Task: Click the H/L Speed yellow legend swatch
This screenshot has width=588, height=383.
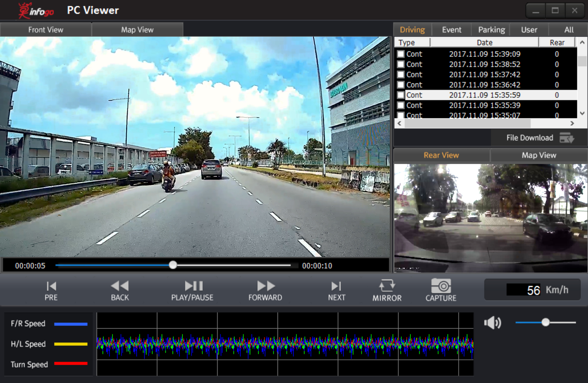Action: [71, 344]
